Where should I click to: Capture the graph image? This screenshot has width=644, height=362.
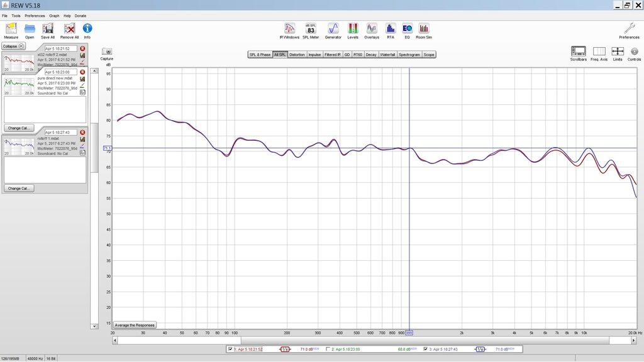107,53
